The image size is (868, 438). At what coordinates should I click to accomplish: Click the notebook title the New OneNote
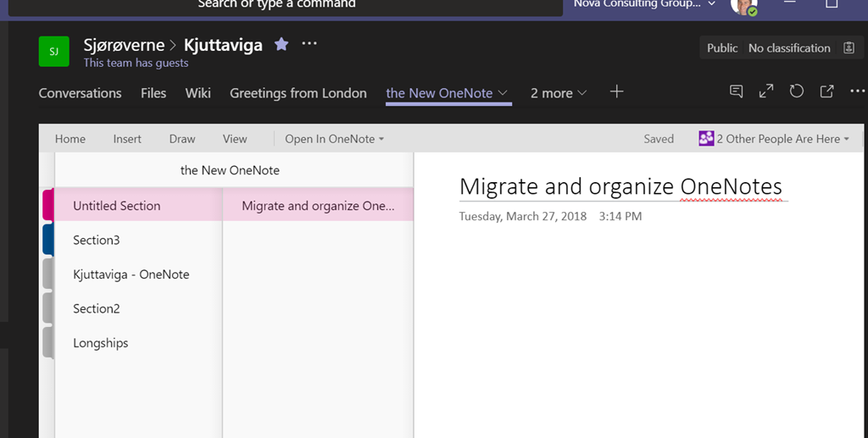(230, 170)
